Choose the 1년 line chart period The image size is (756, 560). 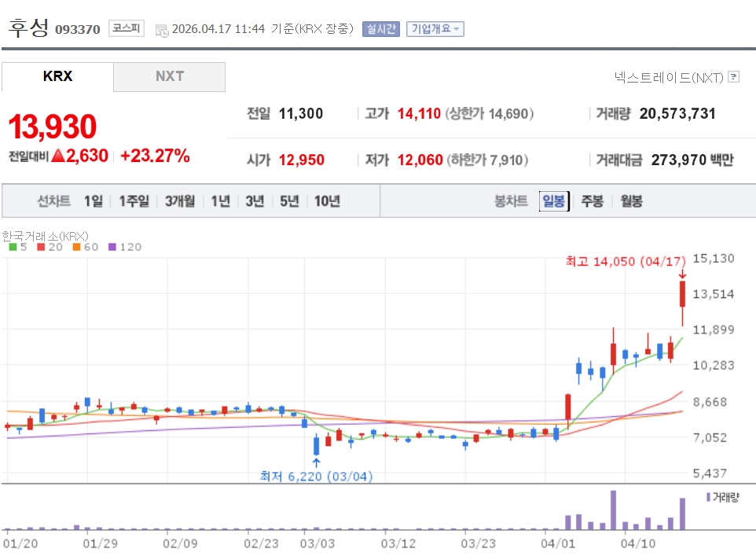pyautogui.click(x=220, y=201)
